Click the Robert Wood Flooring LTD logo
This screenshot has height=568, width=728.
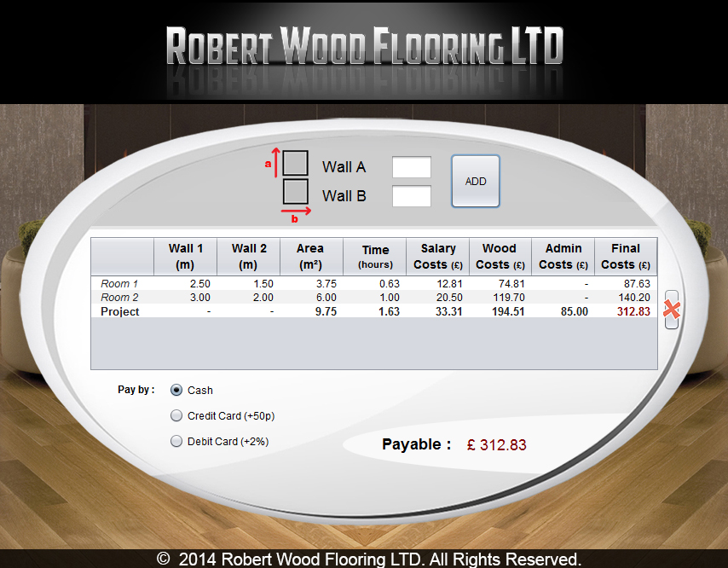(x=364, y=46)
